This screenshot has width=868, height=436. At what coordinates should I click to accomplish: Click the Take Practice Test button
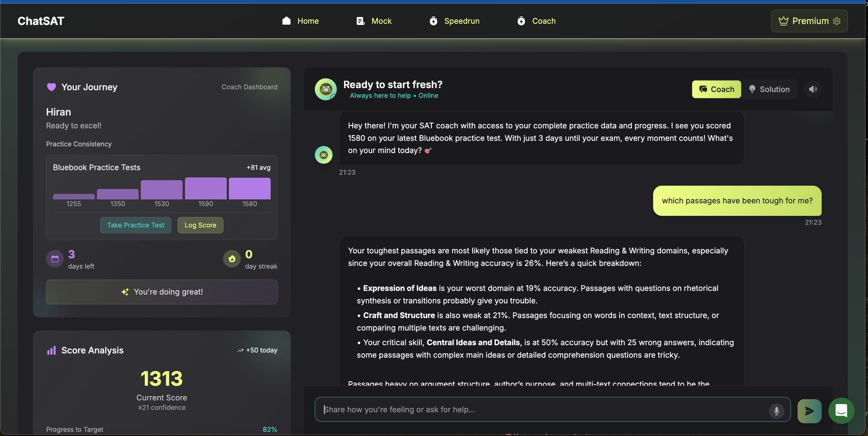coord(136,225)
